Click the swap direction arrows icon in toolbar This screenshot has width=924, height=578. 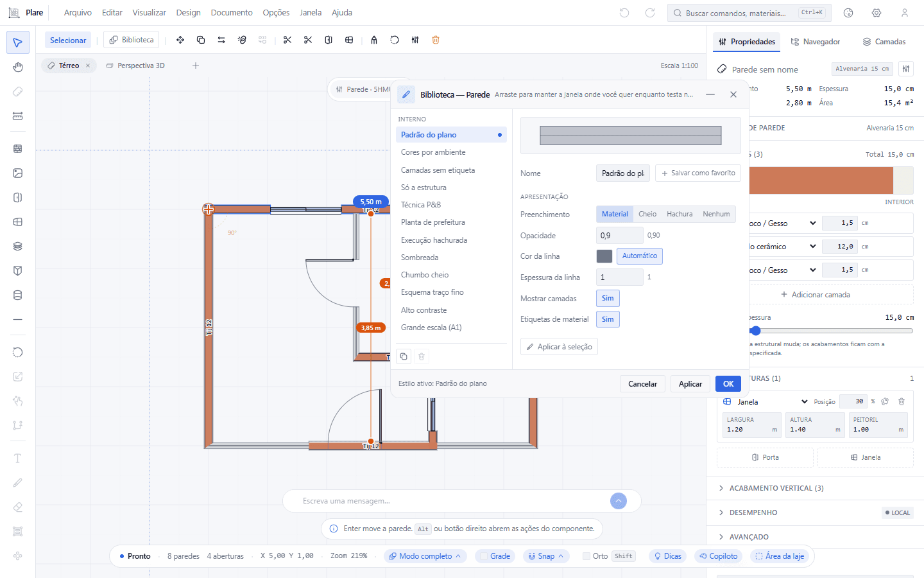coord(221,40)
